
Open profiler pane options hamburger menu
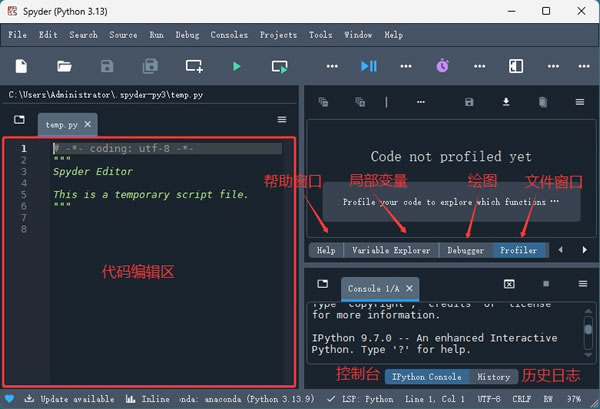pos(580,102)
